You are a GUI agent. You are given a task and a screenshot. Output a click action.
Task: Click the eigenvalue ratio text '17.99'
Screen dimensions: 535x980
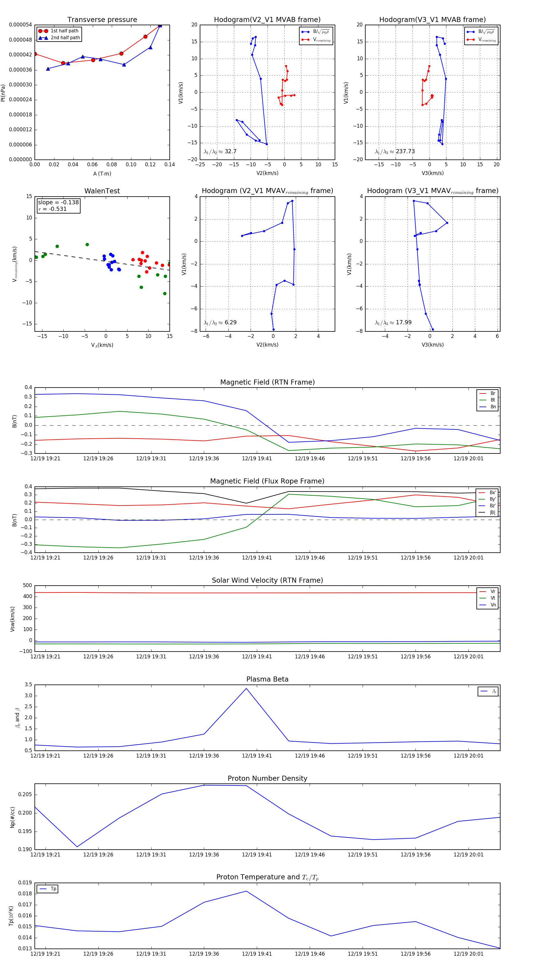404,323
